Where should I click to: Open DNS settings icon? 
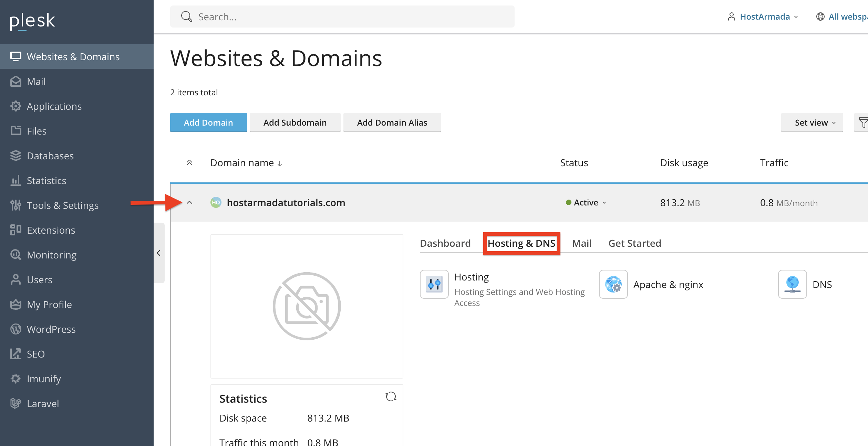click(793, 284)
